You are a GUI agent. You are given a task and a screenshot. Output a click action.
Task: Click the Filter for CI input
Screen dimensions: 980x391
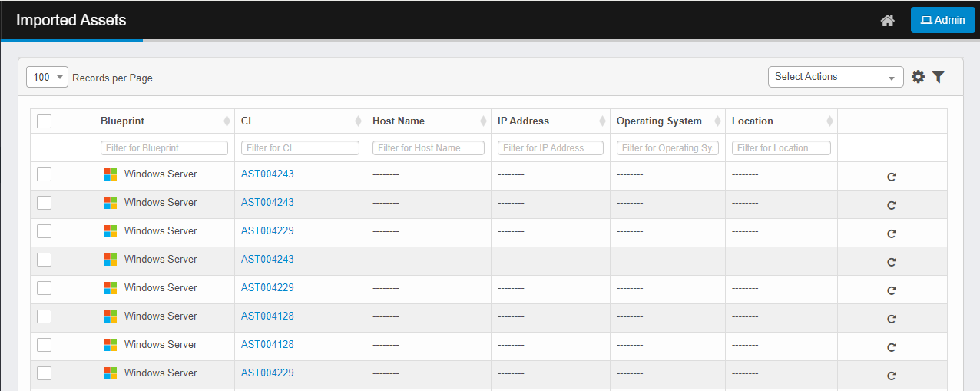[300, 148]
